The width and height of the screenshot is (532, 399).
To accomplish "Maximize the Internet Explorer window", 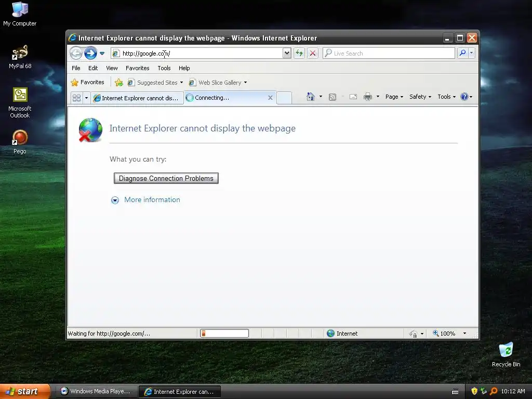I will point(460,37).
